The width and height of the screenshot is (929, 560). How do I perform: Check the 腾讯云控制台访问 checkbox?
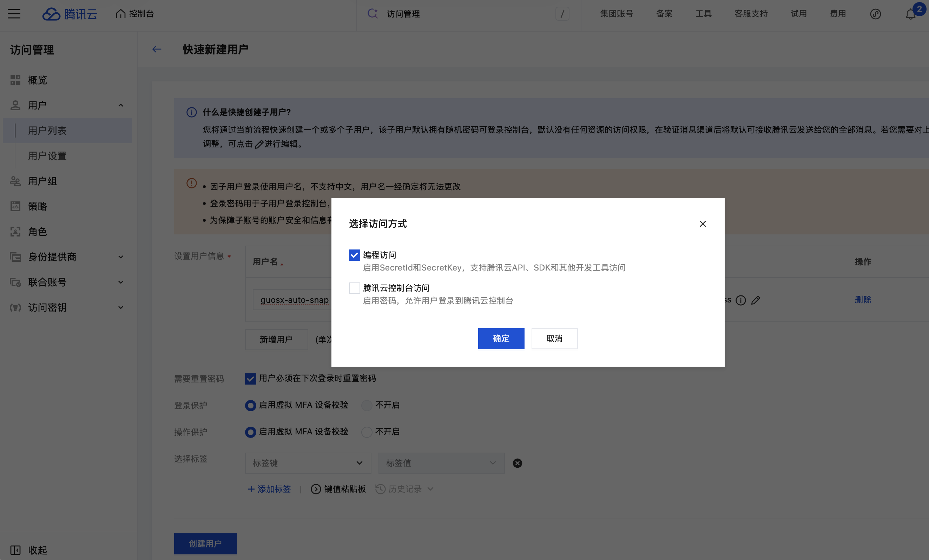354,288
